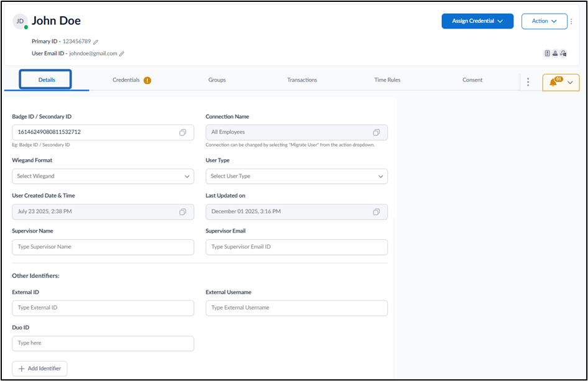The image size is (588, 381).
Task: Expand the notifications dropdown chevron
Action: [x=571, y=83]
